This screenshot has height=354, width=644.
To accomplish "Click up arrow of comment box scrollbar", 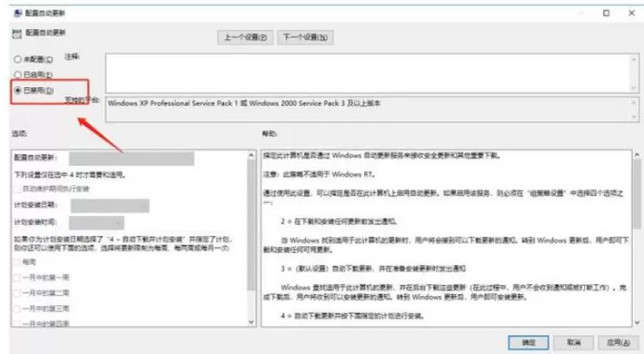I will point(634,60).
